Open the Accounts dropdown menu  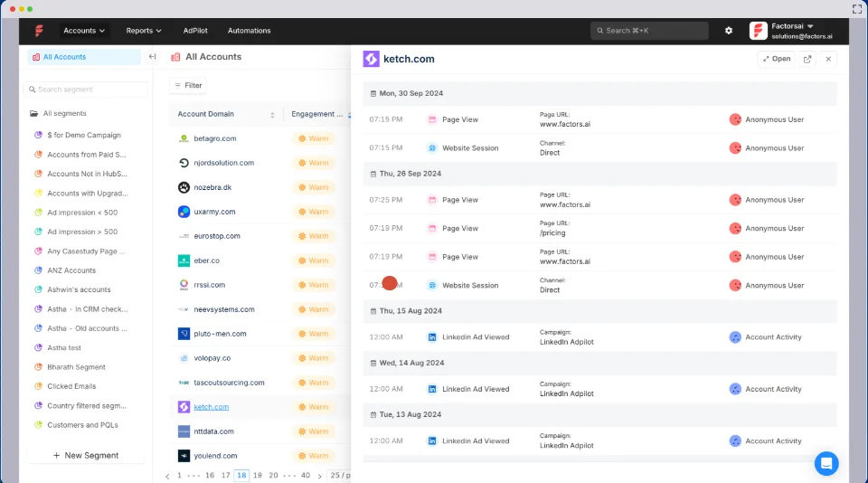pyautogui.click(x=84, y=31)
